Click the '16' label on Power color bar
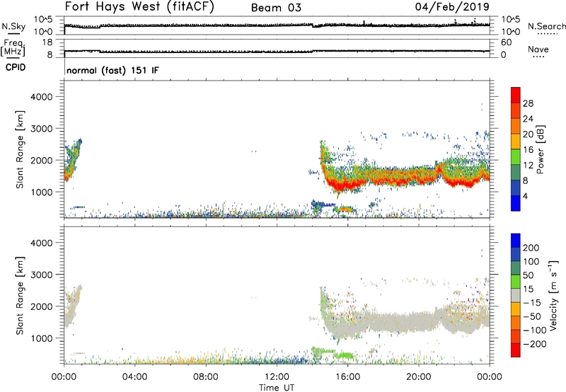The image size is (566, 392). coord(528,150)
